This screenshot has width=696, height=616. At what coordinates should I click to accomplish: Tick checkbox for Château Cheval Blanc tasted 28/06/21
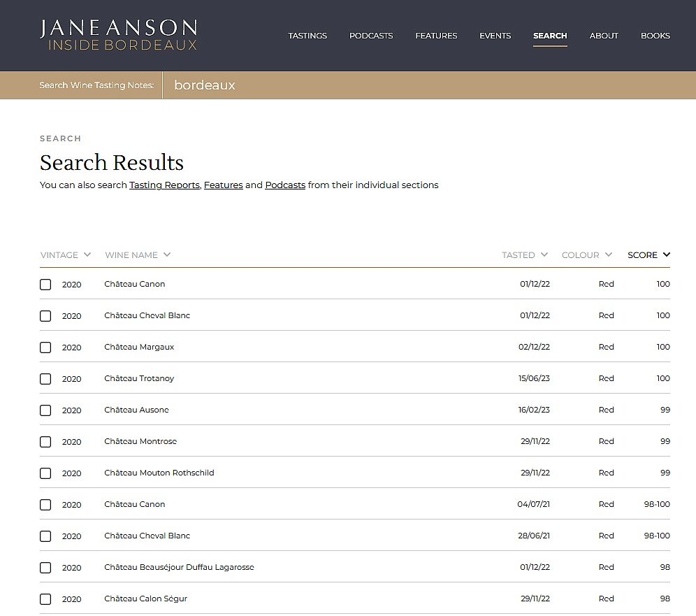45,536
